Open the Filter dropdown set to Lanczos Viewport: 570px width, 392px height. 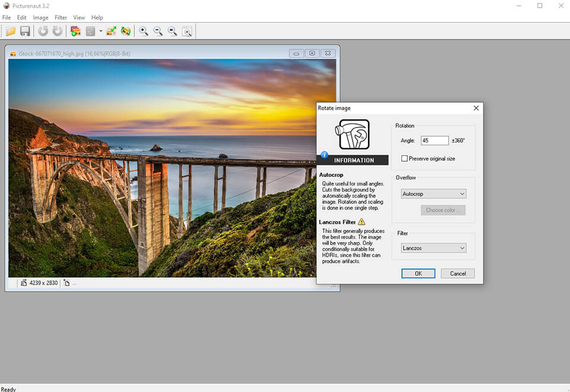433,247
